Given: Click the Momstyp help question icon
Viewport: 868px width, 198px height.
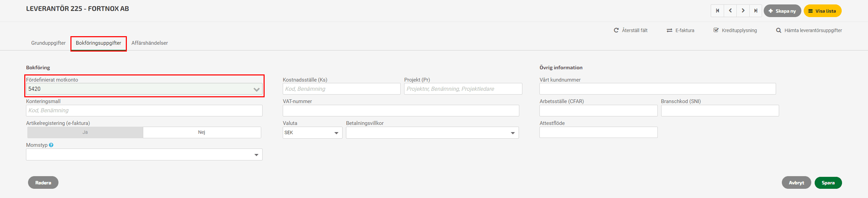Looking at the screenshot, I should click(51, 145).
